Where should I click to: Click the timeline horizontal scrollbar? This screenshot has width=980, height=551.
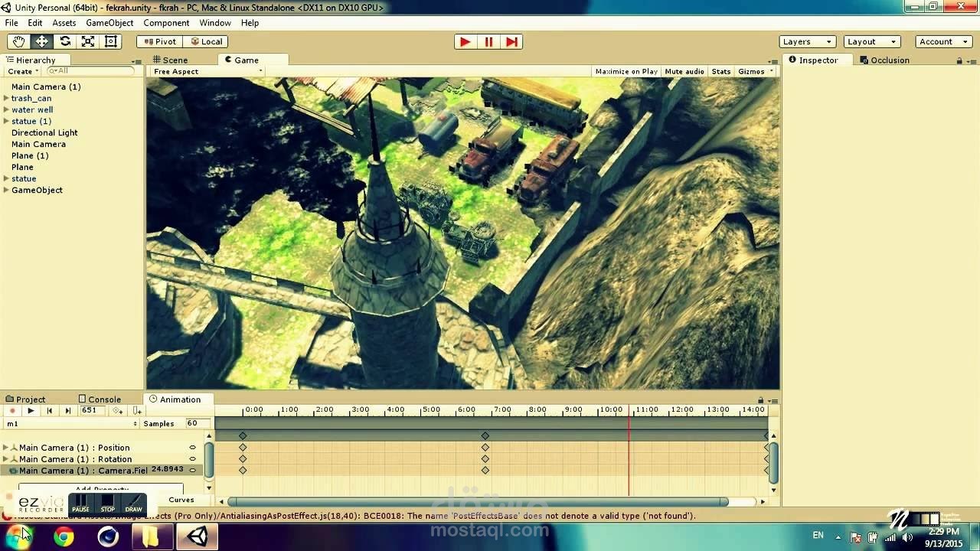477,502
